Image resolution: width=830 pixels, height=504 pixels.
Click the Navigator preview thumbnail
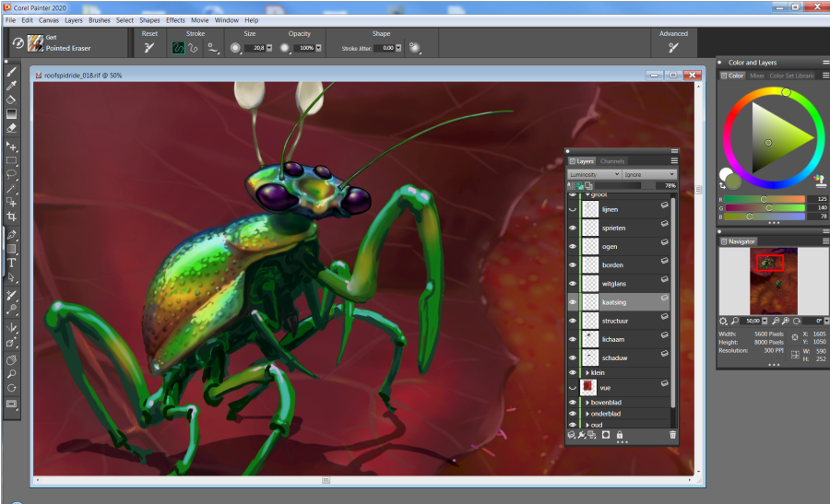pos(774,281)
